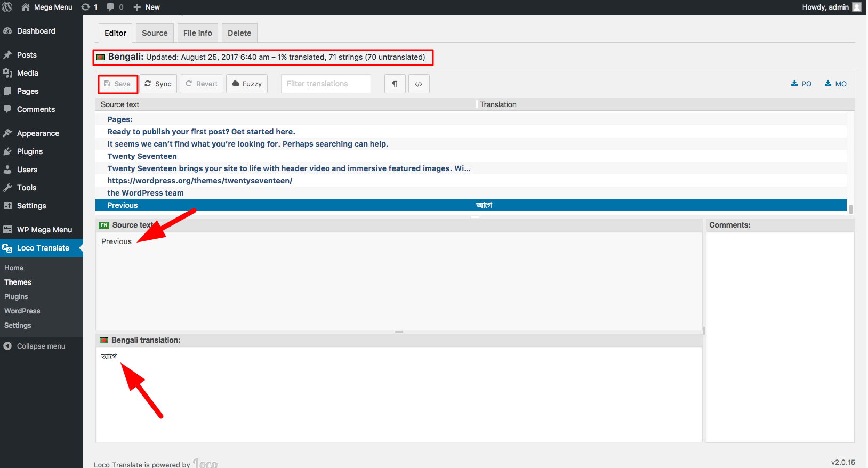Click the Sync button
Image resolution: width=868 pixels, height=468 pixels.
(x=158, y=84)
